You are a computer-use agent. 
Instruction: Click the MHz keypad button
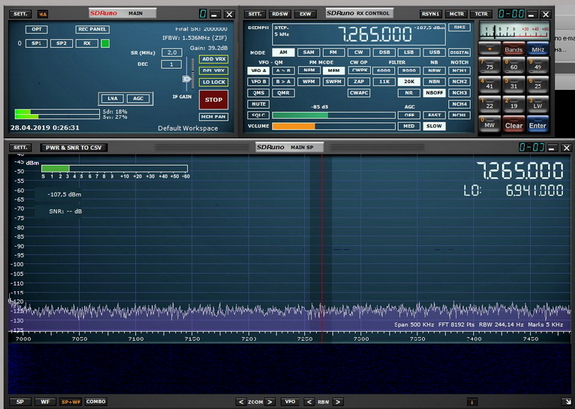click(x=538, y=49)
